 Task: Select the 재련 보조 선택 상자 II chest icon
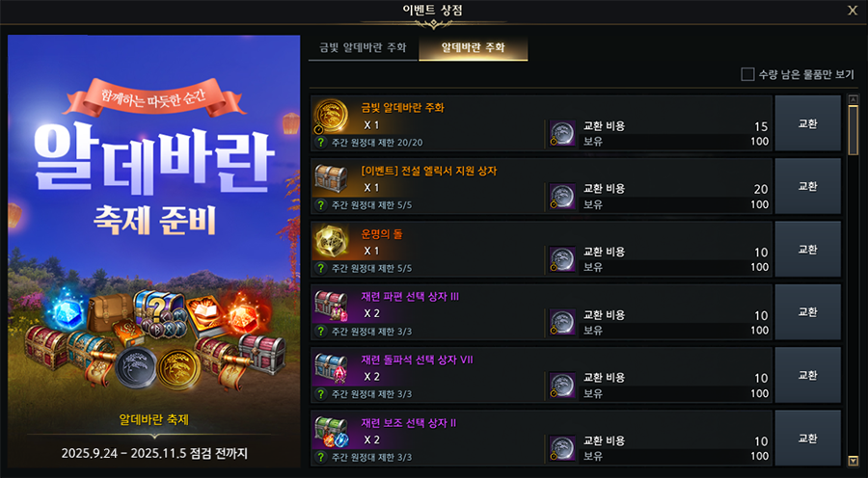click(x=331, y=431)
